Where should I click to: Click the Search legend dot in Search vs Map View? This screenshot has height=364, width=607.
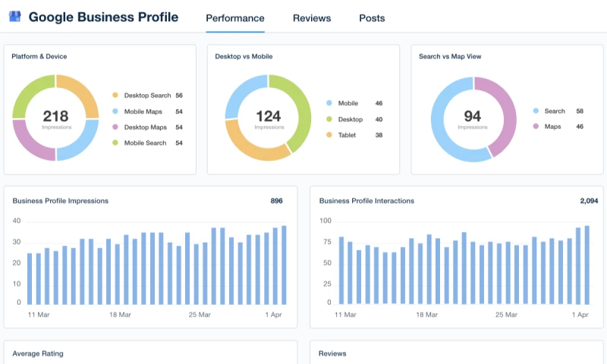pyautogui.click(x=536, y=111)
